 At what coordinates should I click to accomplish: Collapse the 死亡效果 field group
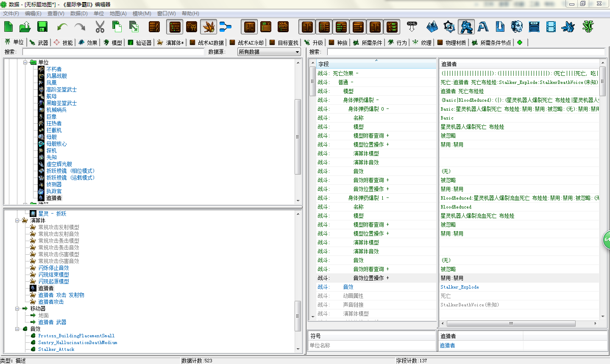point(357,73)
